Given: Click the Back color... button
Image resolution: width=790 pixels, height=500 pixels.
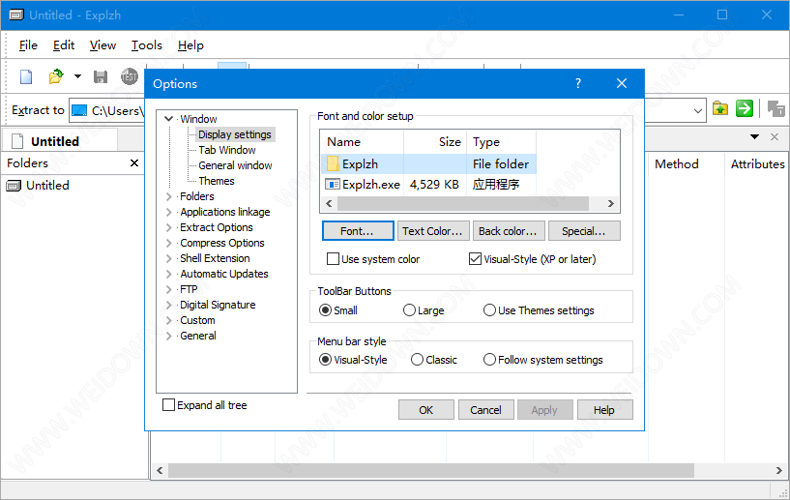Looking at the screenshot, I should coord(508,231).
